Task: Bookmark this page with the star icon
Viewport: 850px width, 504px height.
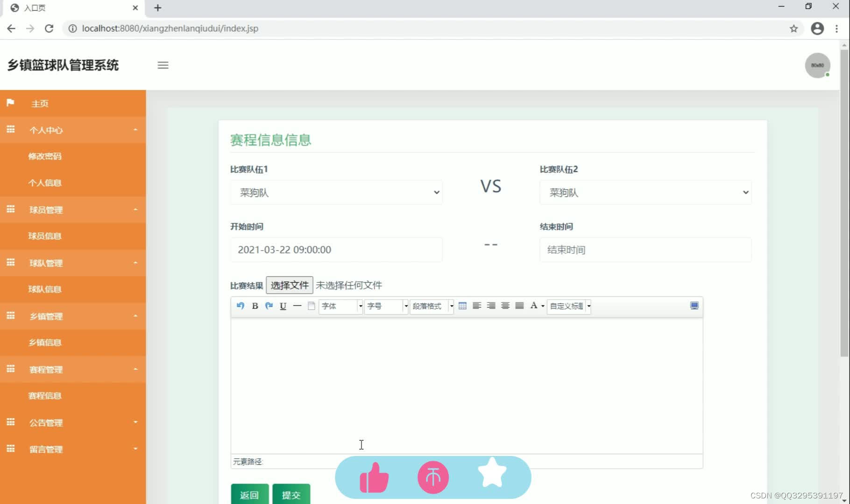Action: point(794,28)
